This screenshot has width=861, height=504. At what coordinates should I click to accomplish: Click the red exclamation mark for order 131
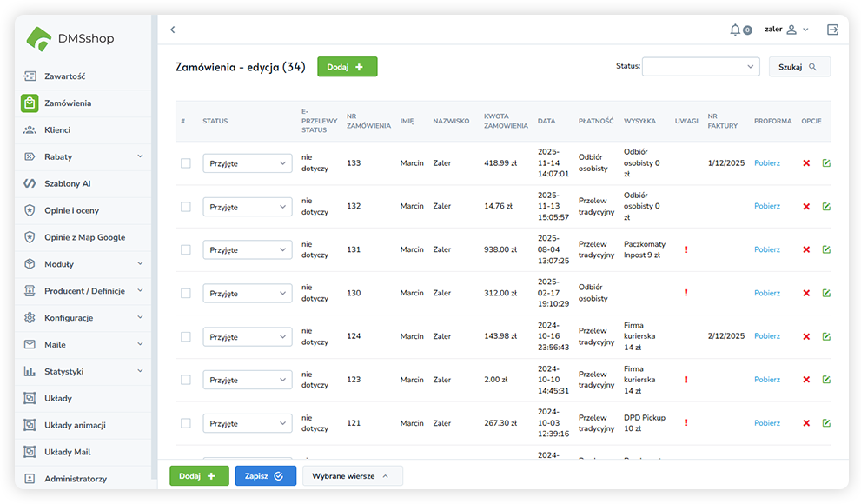click(686, 249)
